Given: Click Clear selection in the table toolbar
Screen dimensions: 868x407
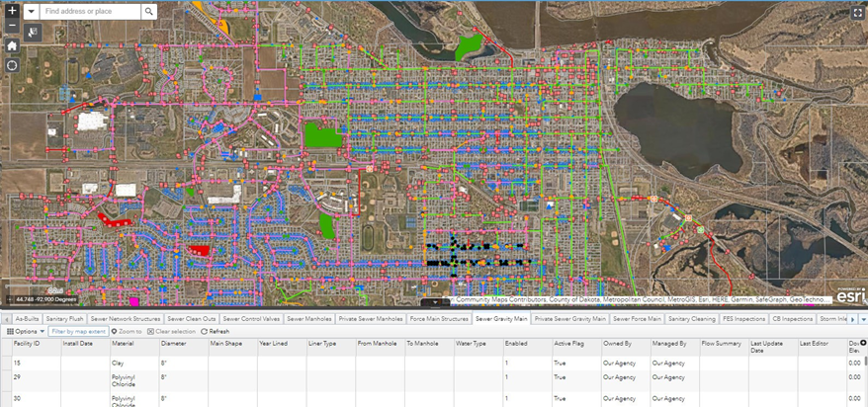Looking at the screenshot, I should point(171,331).
